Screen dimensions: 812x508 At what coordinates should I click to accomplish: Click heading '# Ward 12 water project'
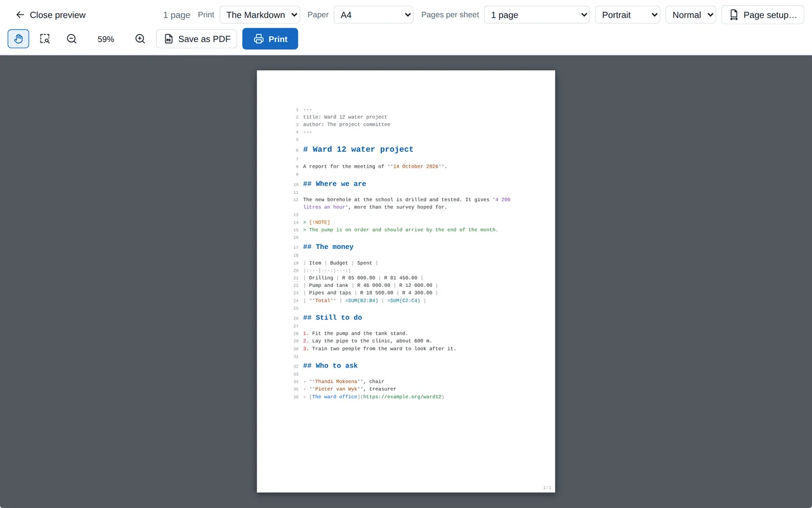coord(358,149)
